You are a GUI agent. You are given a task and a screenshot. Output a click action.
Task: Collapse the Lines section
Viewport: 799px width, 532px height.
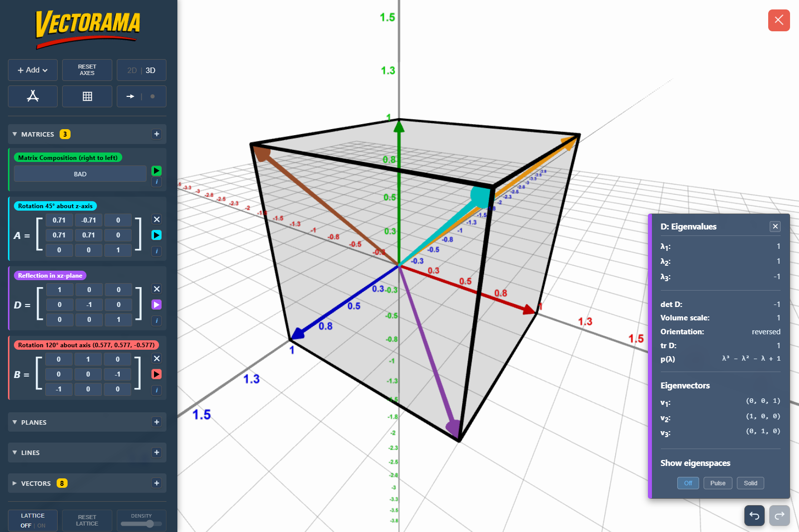tap(15, 453)
